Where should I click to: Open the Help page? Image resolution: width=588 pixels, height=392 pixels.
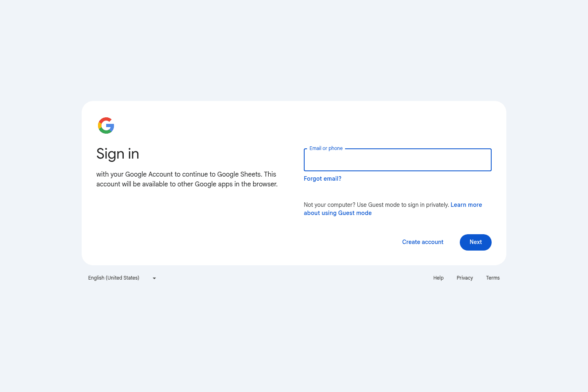[x=438, y=278]
